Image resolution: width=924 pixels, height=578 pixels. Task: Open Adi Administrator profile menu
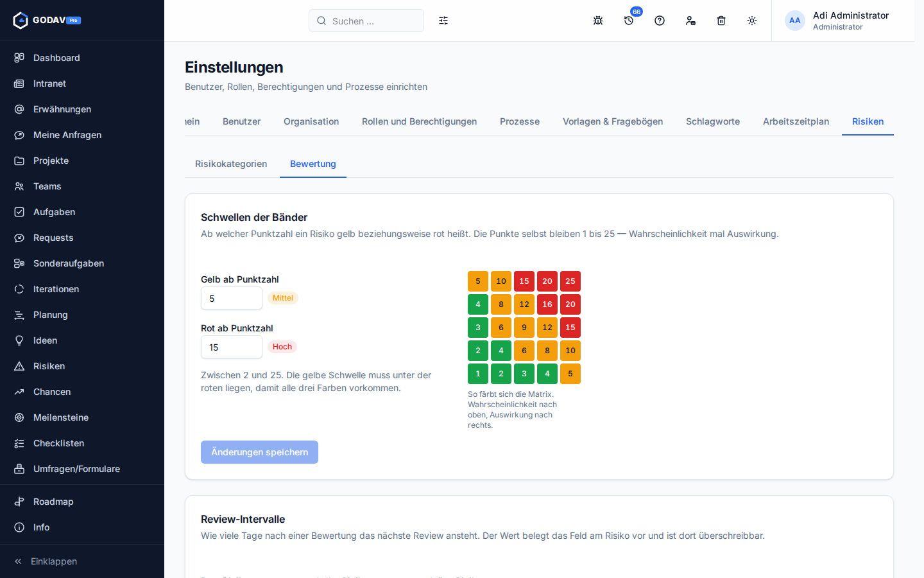(x=837, y=21)
